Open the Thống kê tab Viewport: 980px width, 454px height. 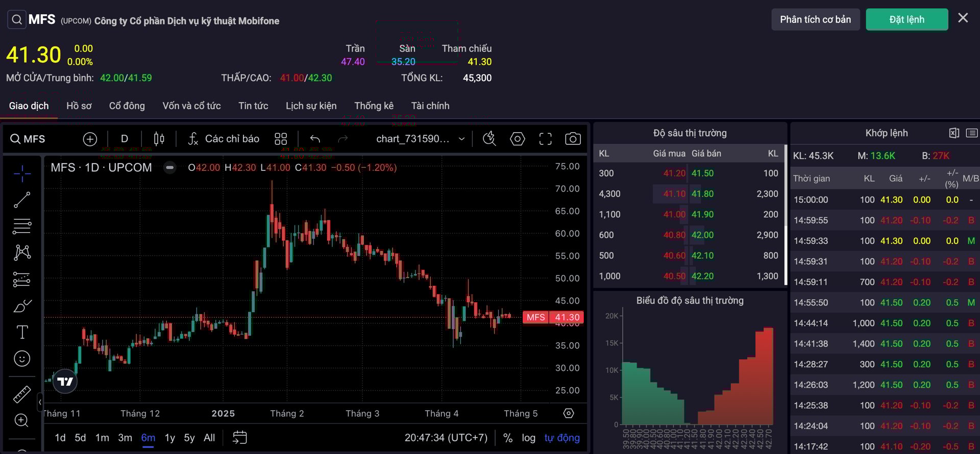(x=374, y=106)
